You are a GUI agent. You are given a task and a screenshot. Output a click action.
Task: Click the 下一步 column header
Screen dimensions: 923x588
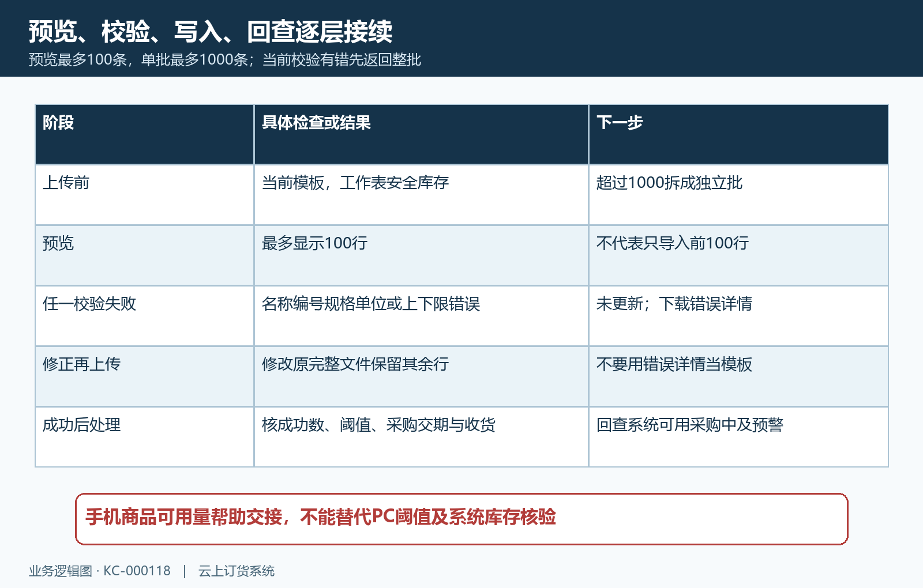[738, 134]
